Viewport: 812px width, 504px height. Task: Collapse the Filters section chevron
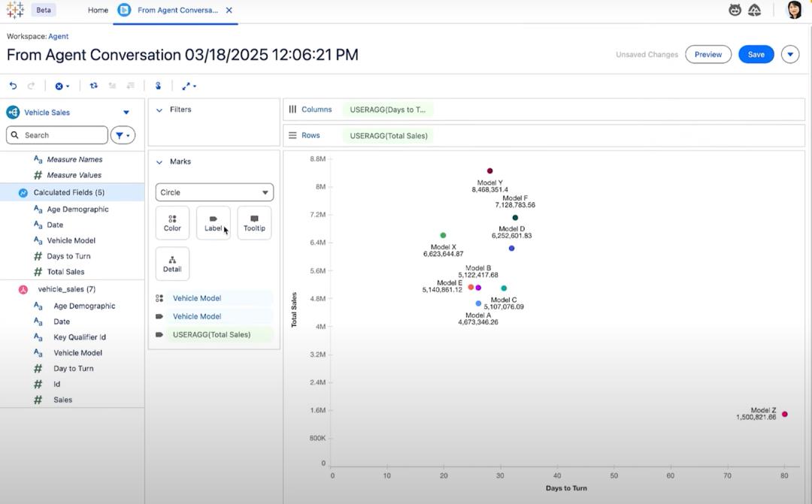coord(159,110)
